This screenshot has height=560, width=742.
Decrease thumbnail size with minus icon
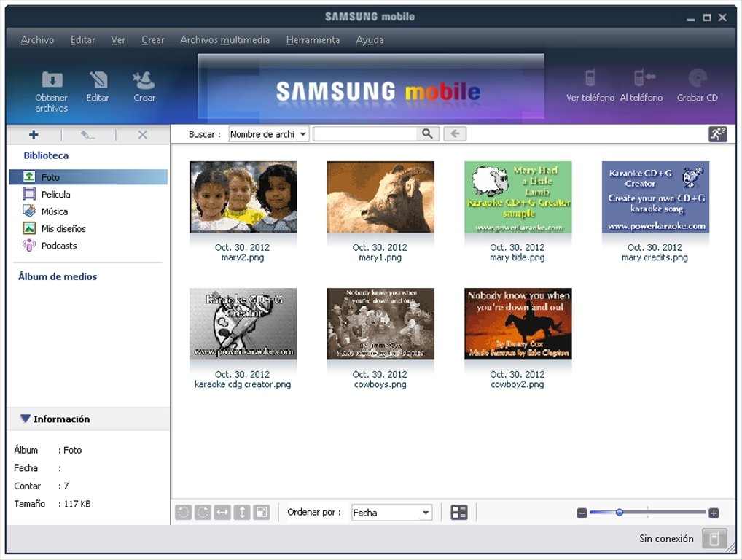click(x=582, y=513)
